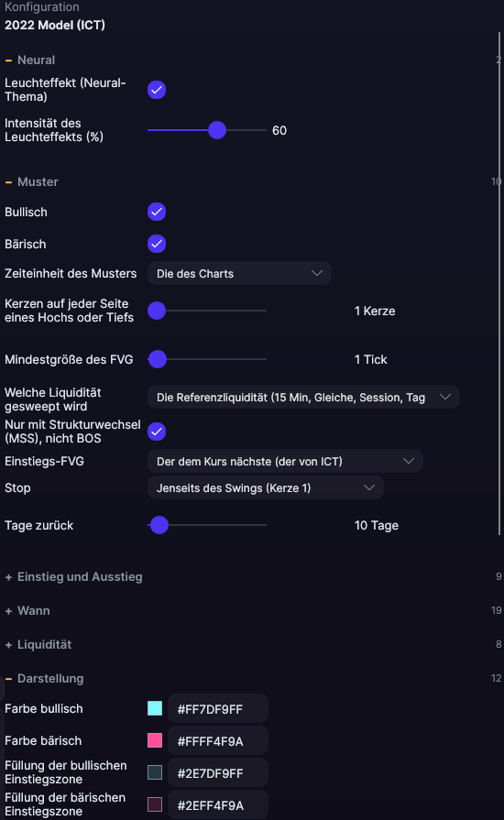Open the Zeiteinheit des Musters dropdown
The image size is (504, 820).
point(239,274)
